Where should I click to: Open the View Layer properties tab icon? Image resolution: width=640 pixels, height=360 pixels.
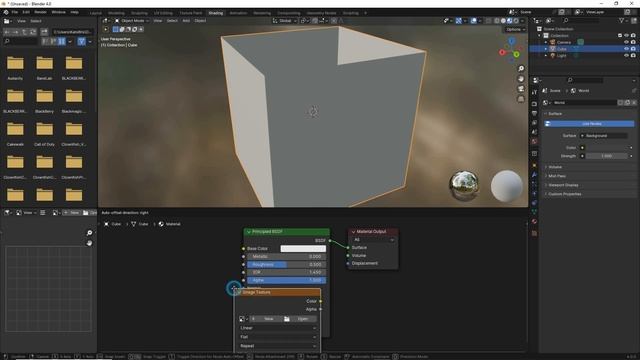[534, 122]
